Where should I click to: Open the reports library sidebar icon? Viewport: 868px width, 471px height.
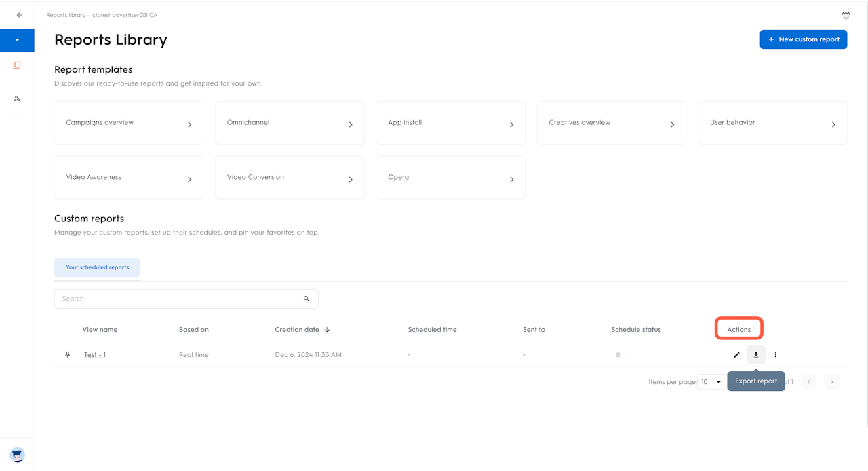[x=17, y=65]
